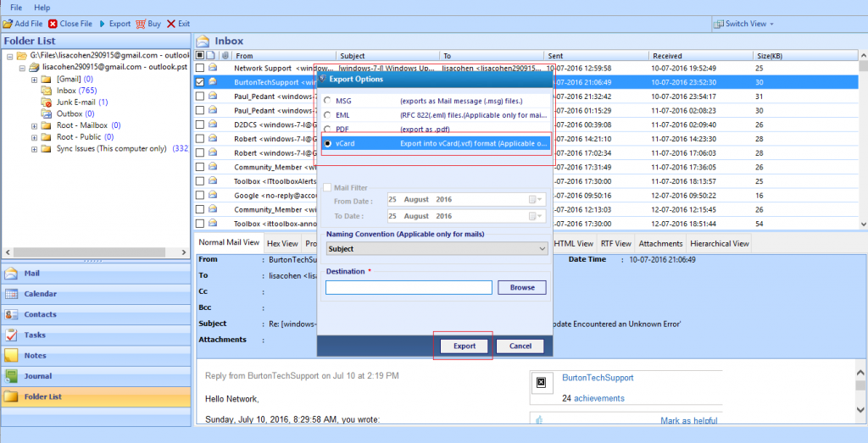This screenshot has height=443, width=868.
Task: Check the D2DCS email row checkbox
Action: point(200,125)
